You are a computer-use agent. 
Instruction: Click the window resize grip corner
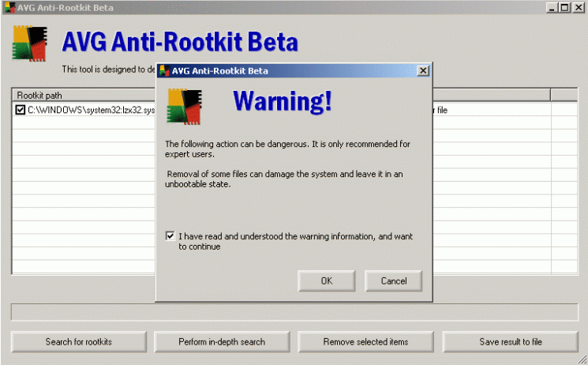(582, 359)
